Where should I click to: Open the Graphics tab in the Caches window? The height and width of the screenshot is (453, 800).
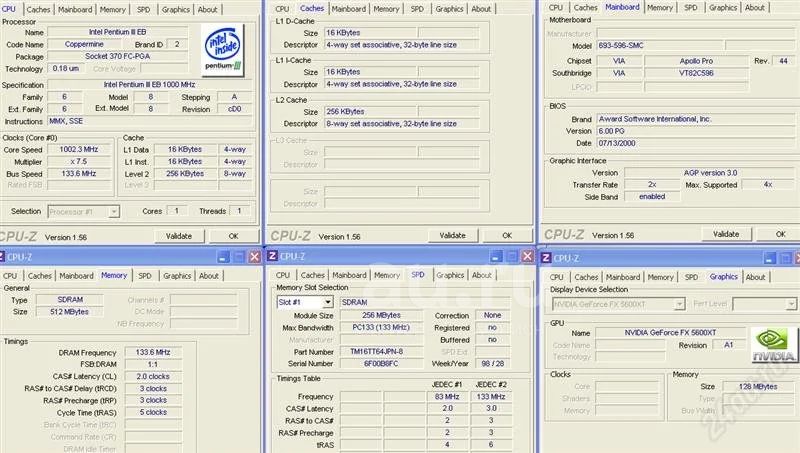pos(449,9)
